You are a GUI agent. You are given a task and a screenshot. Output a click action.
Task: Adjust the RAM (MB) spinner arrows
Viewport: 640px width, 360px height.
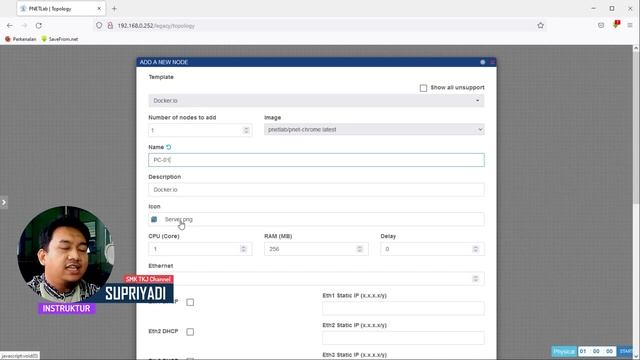coord(360,249)
